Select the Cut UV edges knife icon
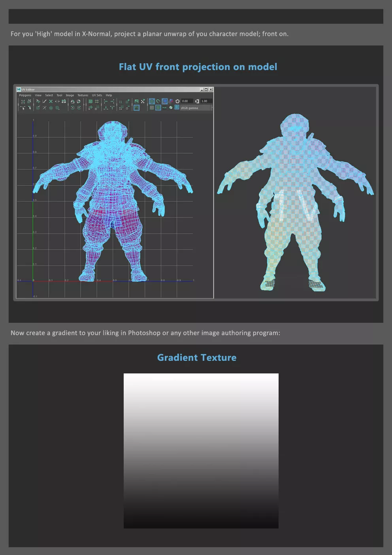 [45, 102]
